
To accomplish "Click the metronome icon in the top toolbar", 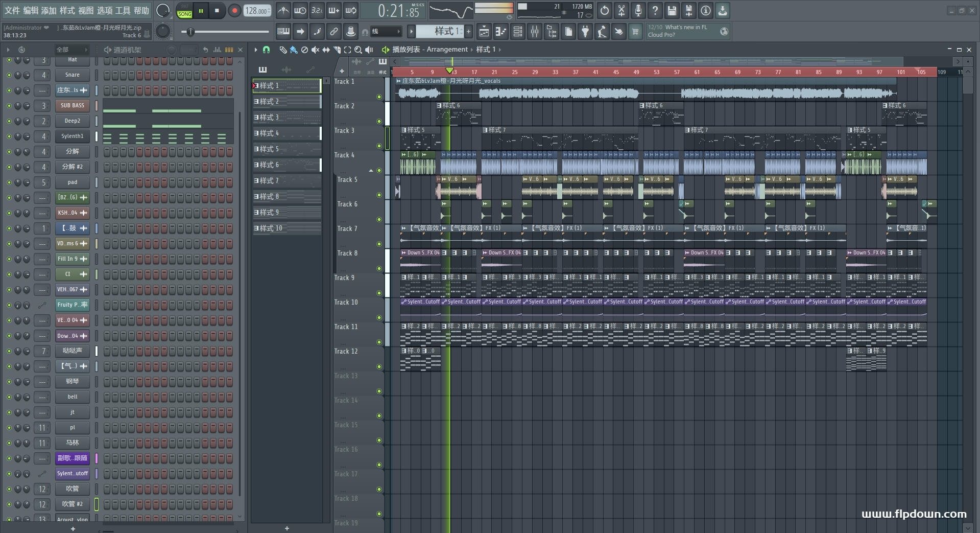I will 283,10.
